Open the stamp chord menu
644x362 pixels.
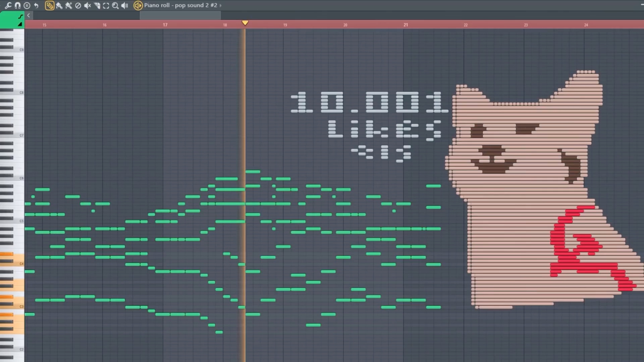click(x=27, y=5)
